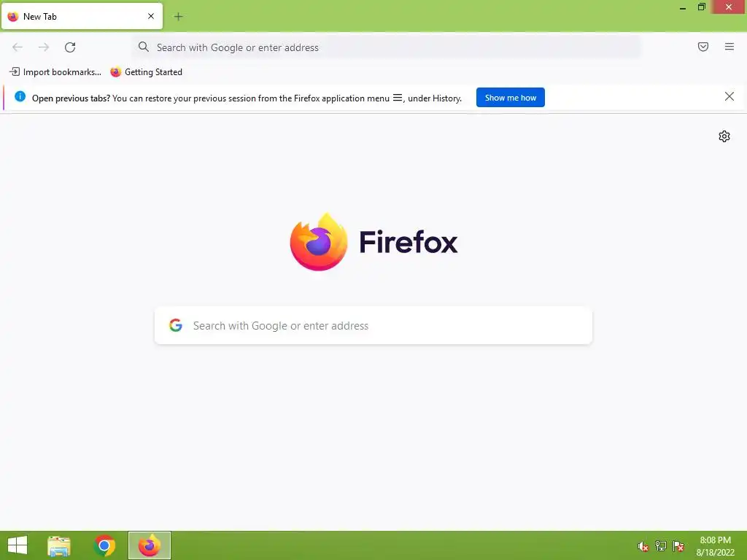The height and width of the screenshot is (560, 747).
Task: Open the Getting Started bookmark
Action: click(x=146, y=72)
